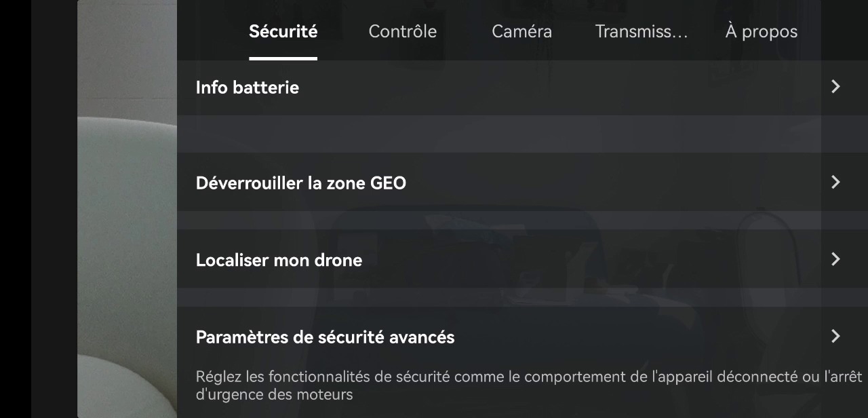The width and height of the screenshot is (868, 418).
Task: Open Localiser mon drone via its arrow icon
Action: pyautogui.click(x=835, y=259)
